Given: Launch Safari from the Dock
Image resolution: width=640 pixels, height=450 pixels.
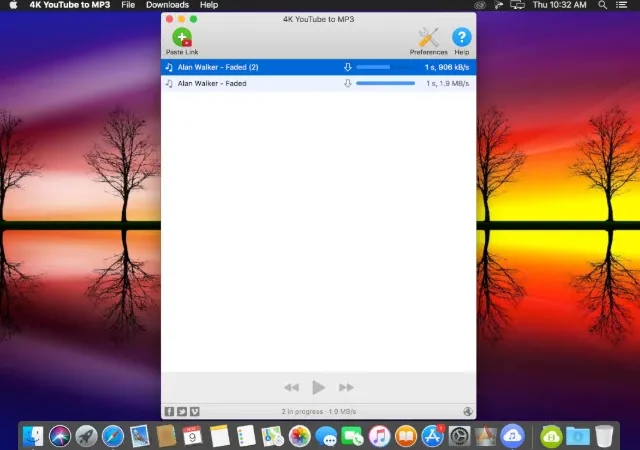Looking at the screenshot, I should 113,436.
